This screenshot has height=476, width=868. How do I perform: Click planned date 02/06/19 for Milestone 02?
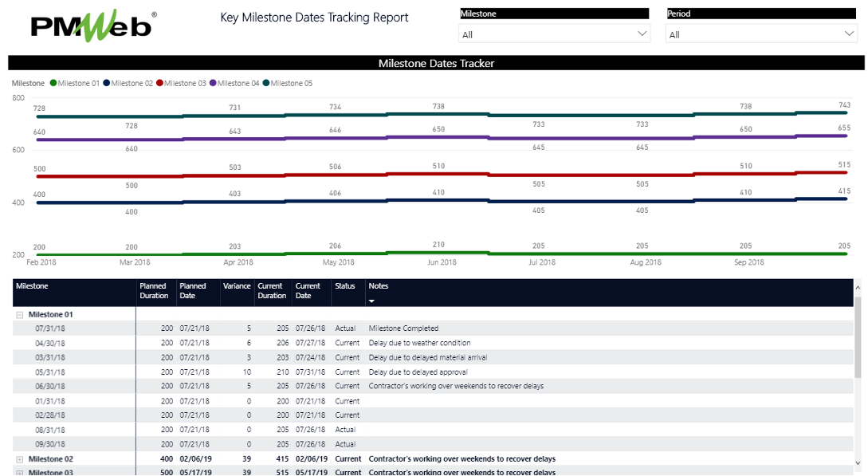(x=195, y=459)
